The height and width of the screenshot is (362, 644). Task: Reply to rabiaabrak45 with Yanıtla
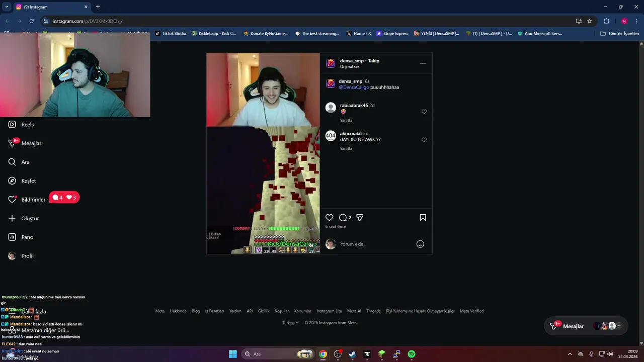click(x=346, y=120)
